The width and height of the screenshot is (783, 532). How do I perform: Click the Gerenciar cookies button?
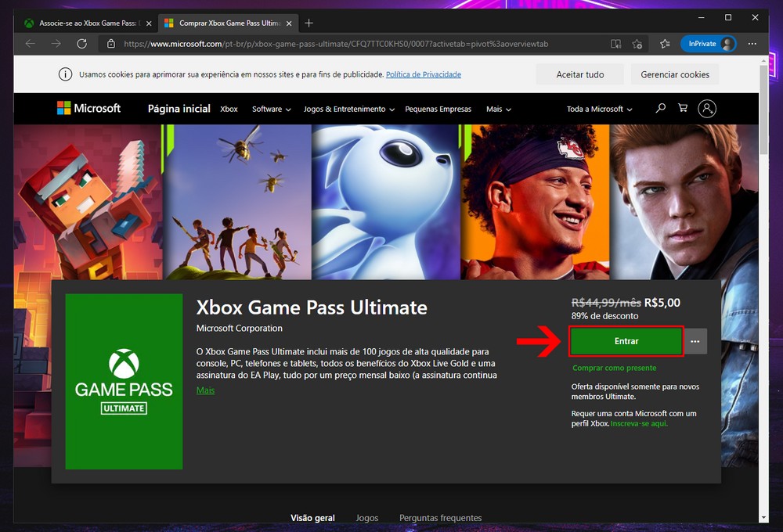[675, 74]
